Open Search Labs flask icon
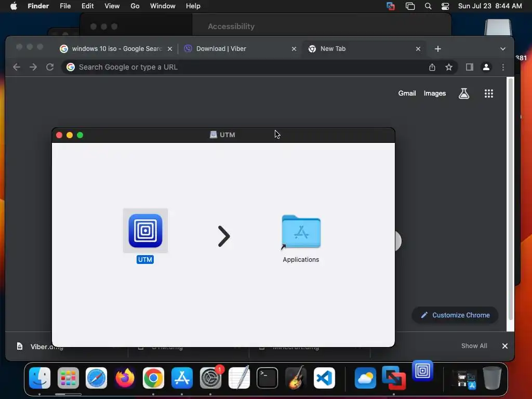The height and width of the screenshot is (399, 532). point(464,94)
